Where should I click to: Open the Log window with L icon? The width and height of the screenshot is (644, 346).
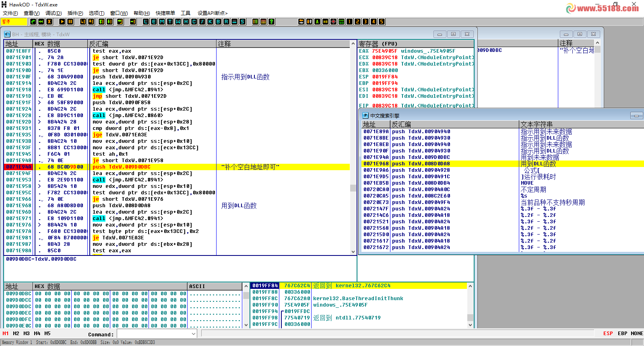point(146,22)
